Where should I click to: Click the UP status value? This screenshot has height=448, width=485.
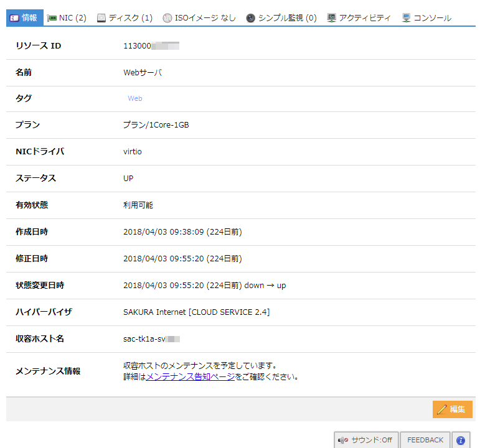(x=128, y=179)
